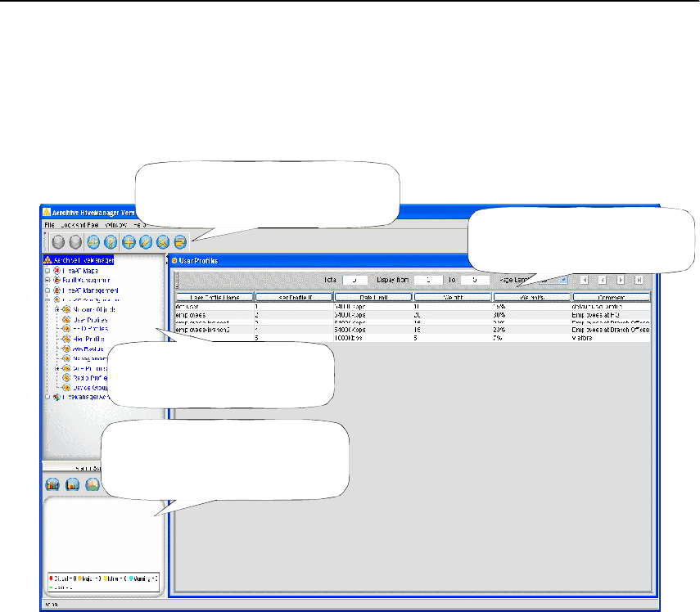
Task: Show the stacked bar chart view icon
Action: tap(52, 484)
